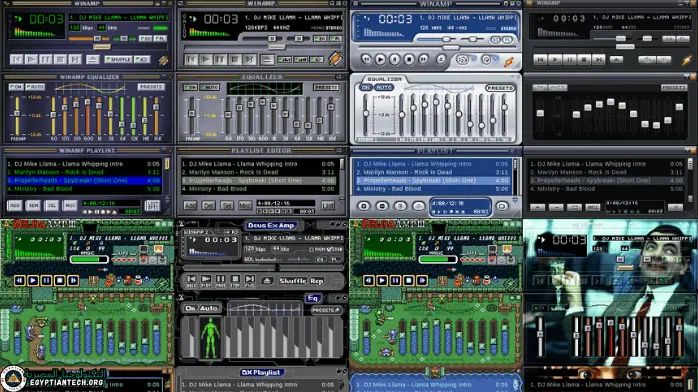This screenshot has width=698, height=392.
Task: Click the lightning bolt logo in the gray-skinned Winamp player
Action: [335, 59]
